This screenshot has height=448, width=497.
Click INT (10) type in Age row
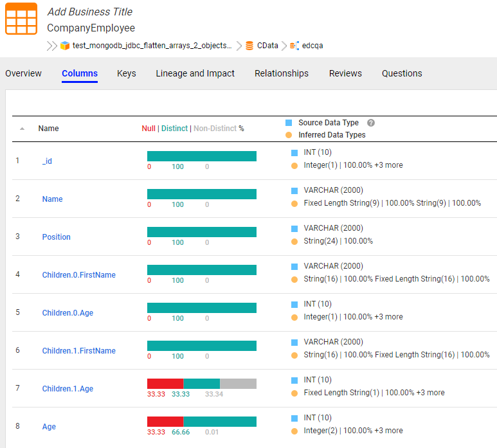click(x=318, y=418)
